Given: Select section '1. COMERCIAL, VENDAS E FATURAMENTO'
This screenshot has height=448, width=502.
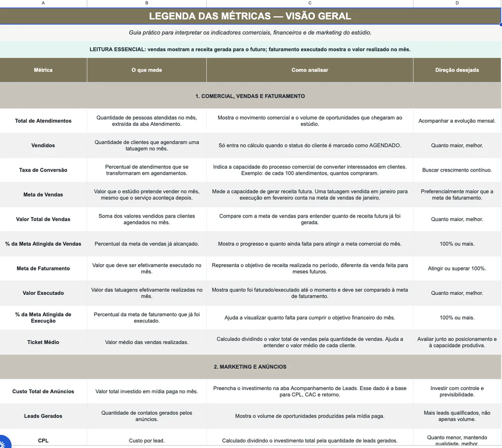Looking at the screenshot, I should pyautogui.click(x=250, y=96).
